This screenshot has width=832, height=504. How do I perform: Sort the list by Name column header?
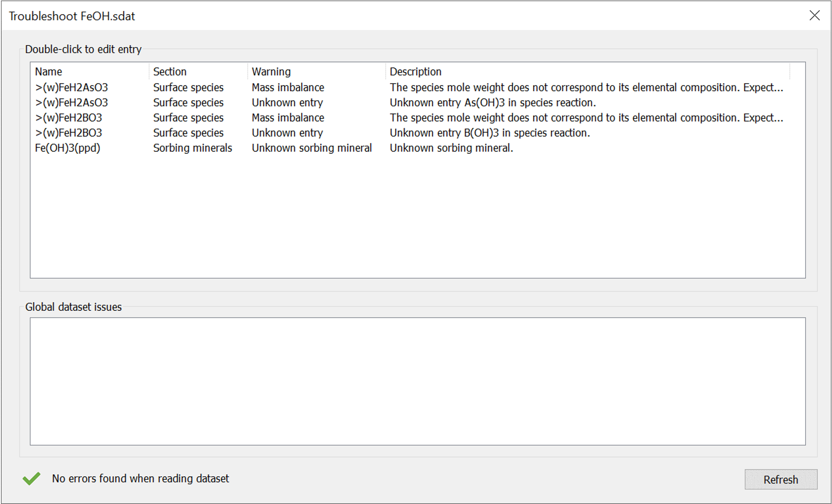point(90,72)
